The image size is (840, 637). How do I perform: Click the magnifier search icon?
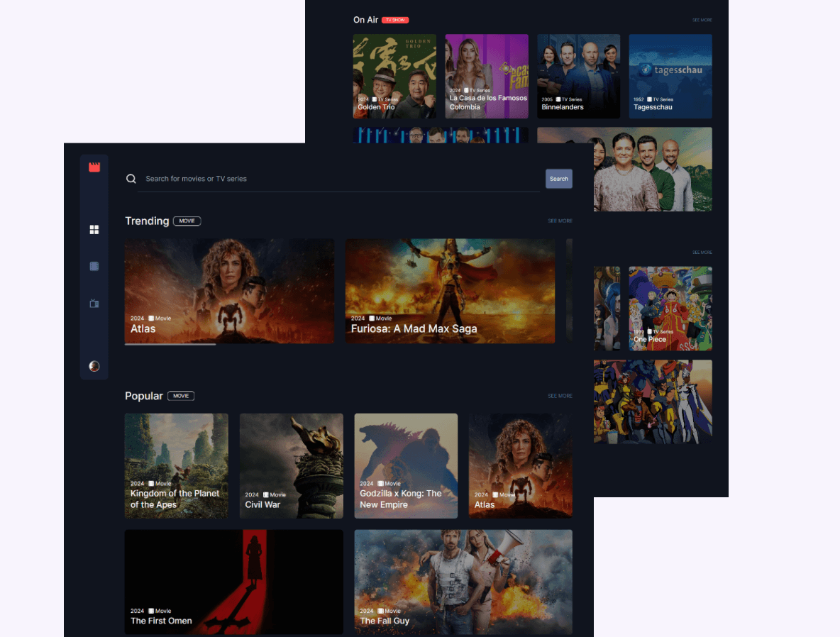[x=131, y=179]
